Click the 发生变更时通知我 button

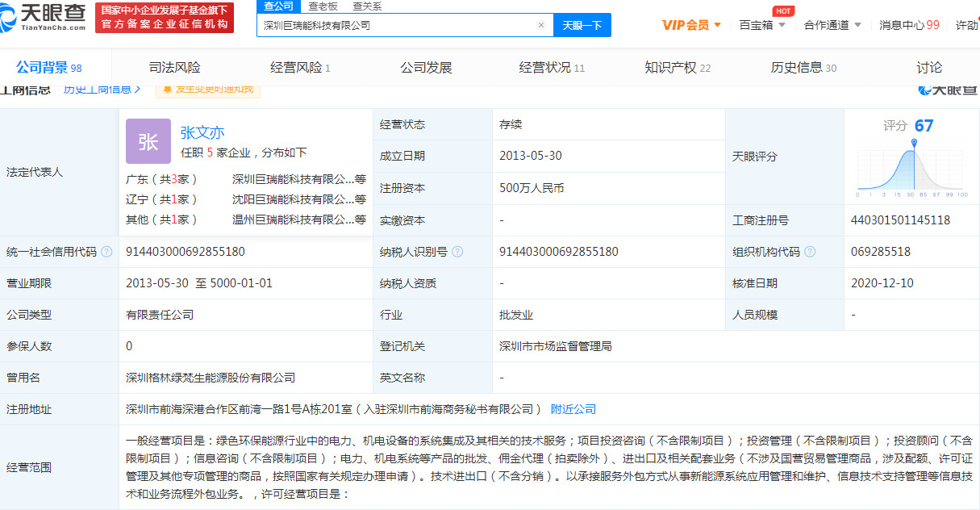click(x=208, y=89)
